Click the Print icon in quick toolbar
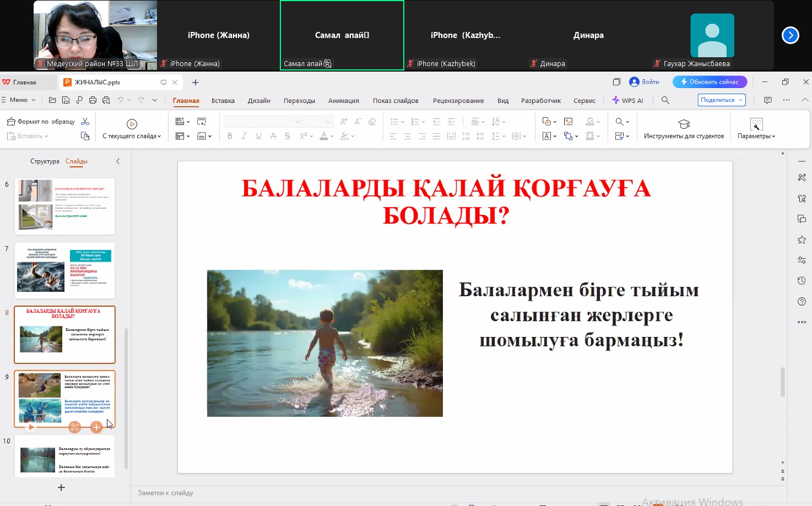 coord(93,100)
